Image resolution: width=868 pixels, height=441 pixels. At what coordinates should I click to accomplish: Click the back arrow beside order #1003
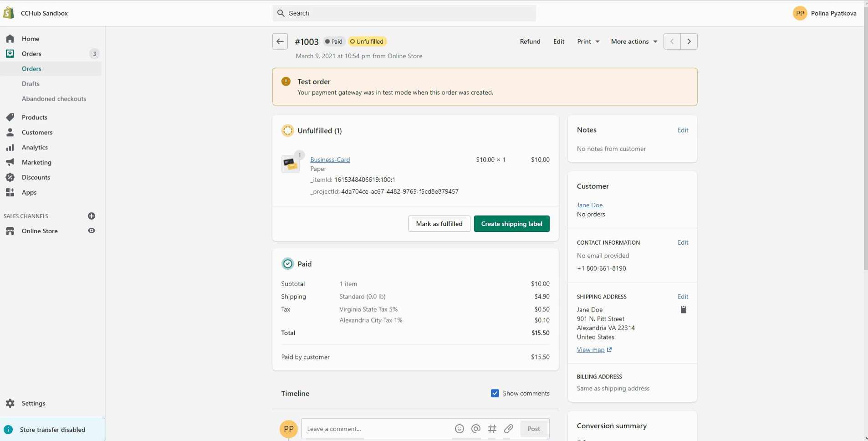point(280,41)
